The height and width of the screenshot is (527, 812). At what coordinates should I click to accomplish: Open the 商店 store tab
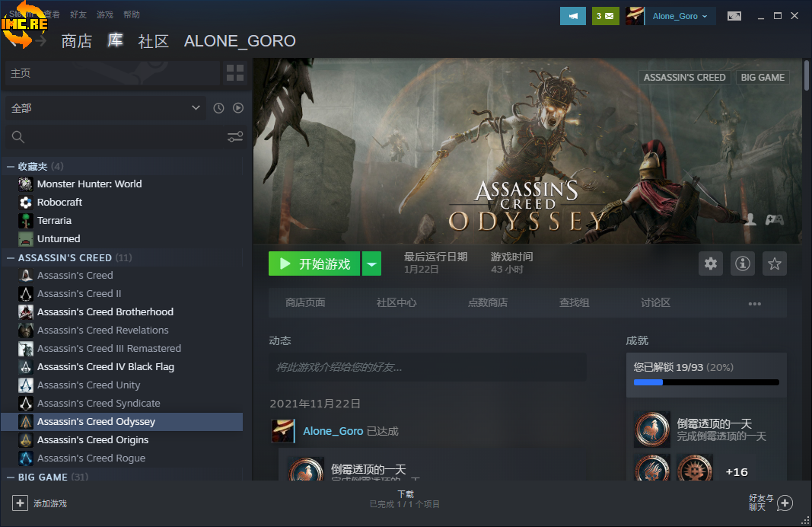76,41
